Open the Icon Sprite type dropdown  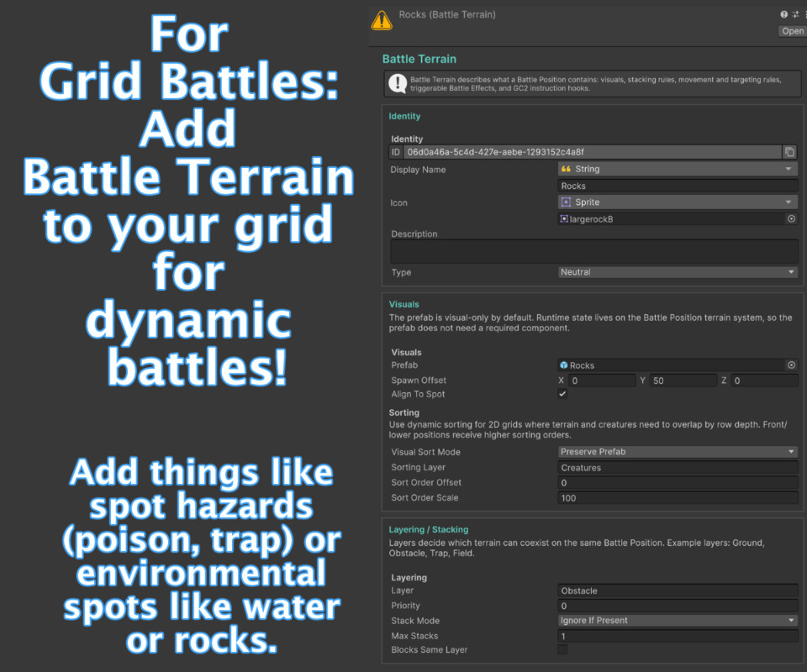click(678, 202)
